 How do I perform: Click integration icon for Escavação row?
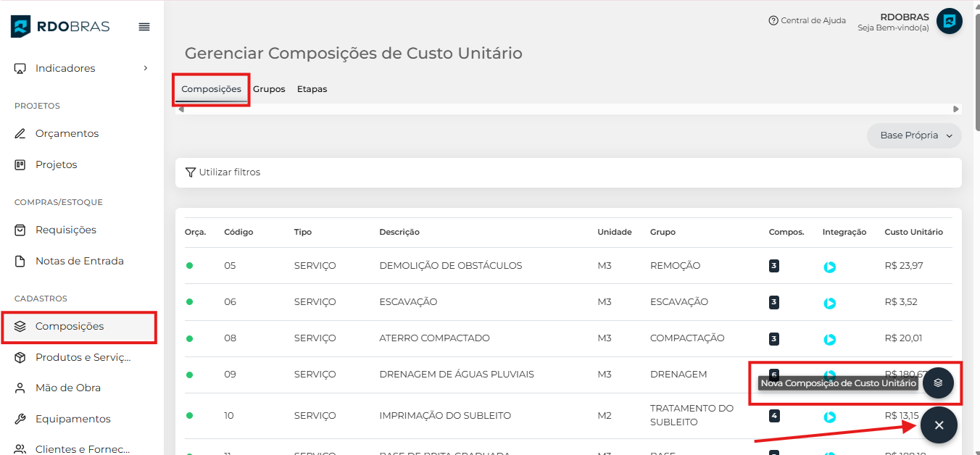pos(830,303)
